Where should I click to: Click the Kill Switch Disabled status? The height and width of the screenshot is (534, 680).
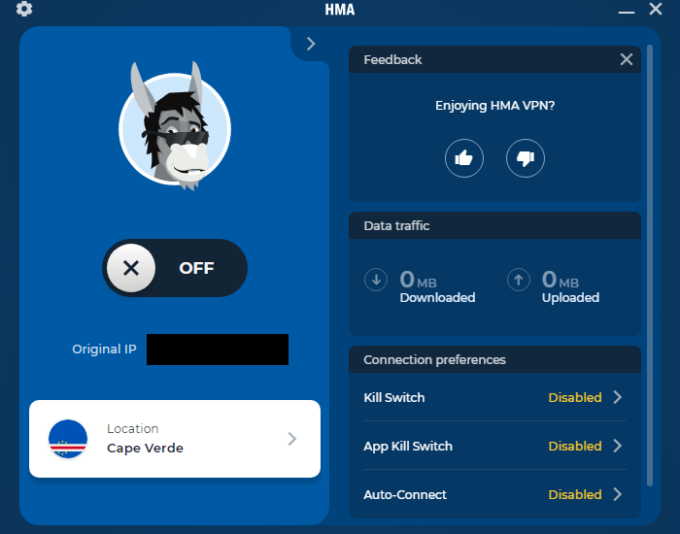[575, 397]
